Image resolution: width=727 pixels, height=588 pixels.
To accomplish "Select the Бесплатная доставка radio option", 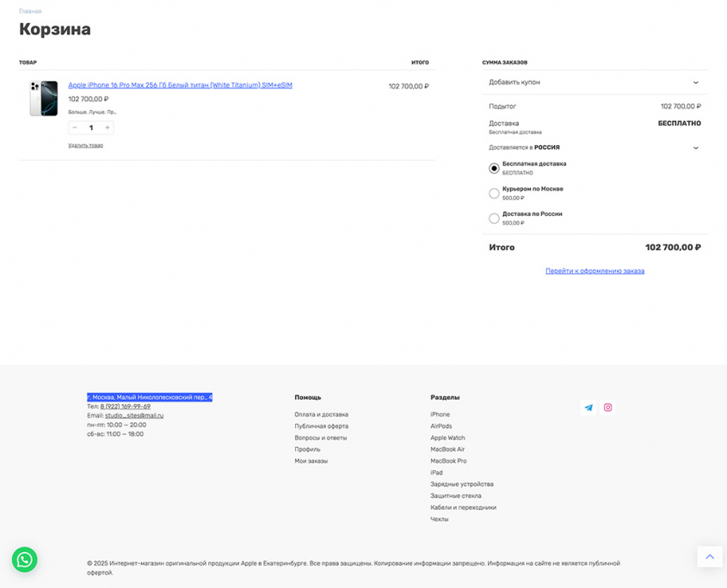I will [x=494, y=168].
